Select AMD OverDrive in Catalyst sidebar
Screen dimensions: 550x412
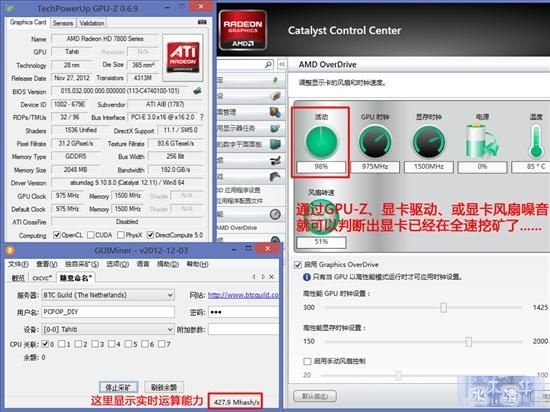[237, 228]
